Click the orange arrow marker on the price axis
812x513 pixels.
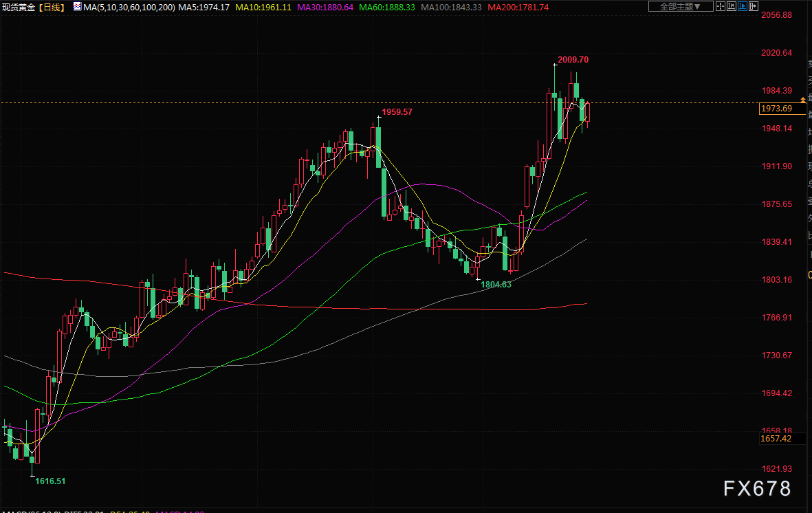[802, 100]
